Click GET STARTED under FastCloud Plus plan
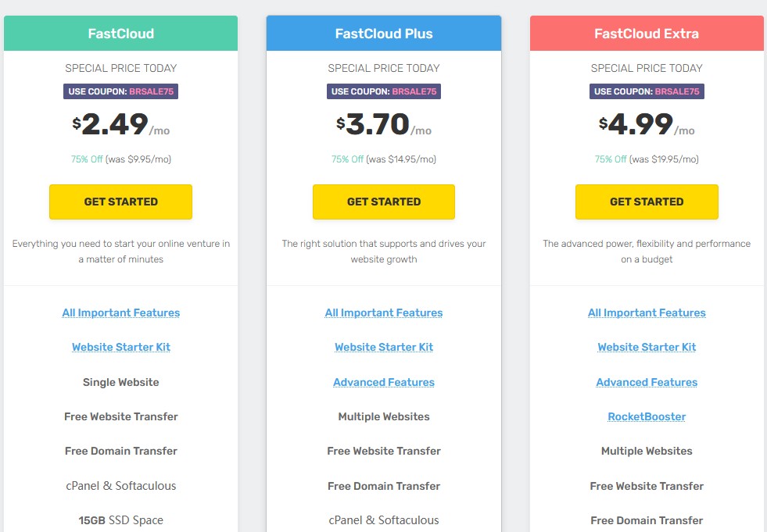 [x=384, y=202]
